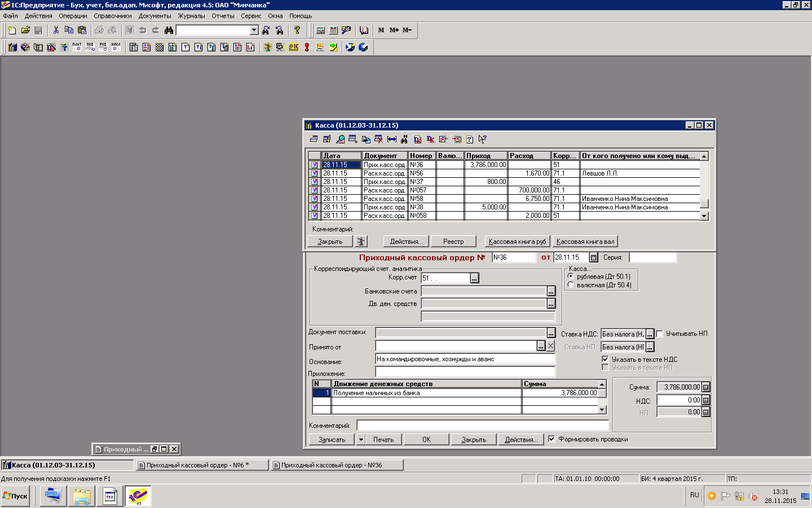Viewport: 812px width, 508px height.
Task: Open the Отчеты menu
Action: [x=223, y=16]
